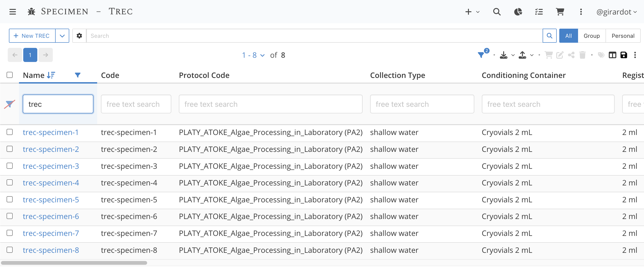Expand the New TREC dropdown arrow
This screenshot has width=644, height=269.
click(62, 36)
